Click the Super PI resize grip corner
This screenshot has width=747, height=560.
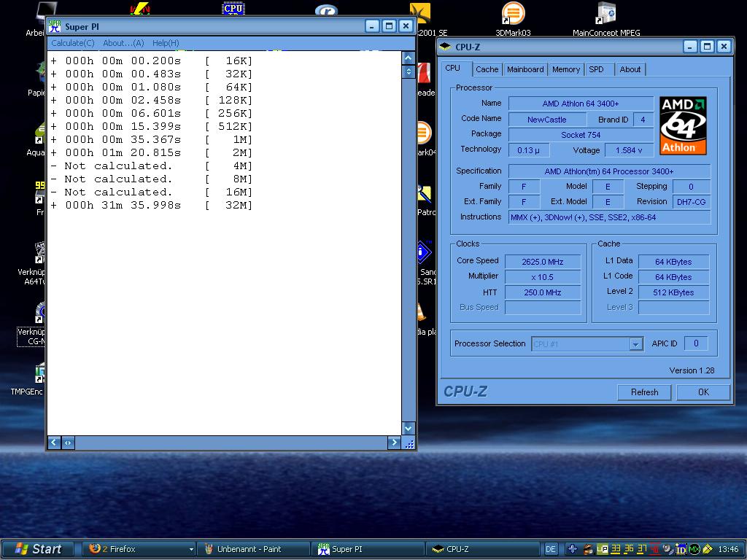point(409,443)
